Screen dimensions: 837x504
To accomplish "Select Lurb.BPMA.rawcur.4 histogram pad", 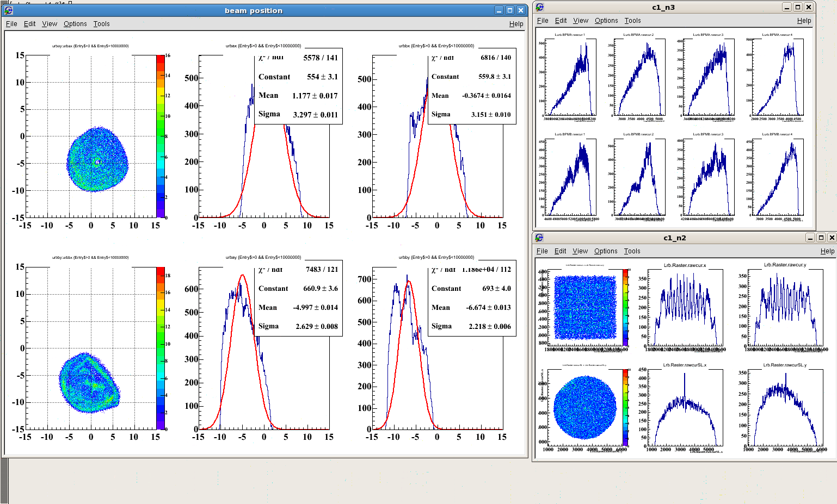I will (x=777, y=77).
